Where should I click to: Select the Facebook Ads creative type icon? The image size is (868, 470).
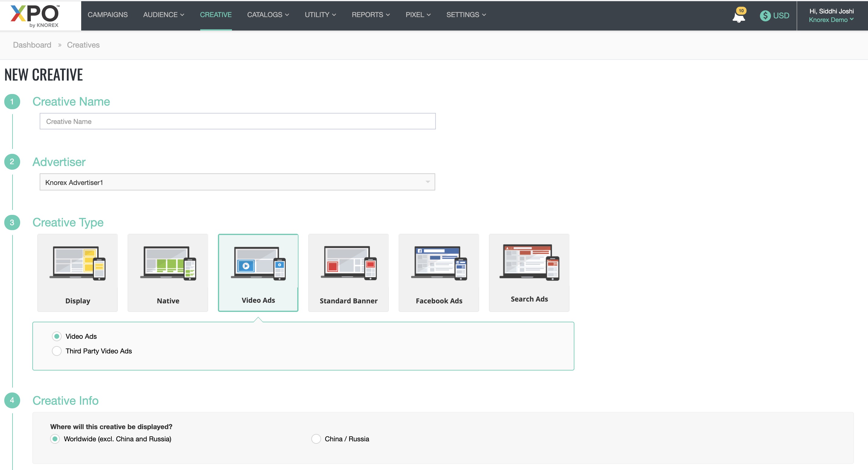pyautogui.click(x=439, y=263)
